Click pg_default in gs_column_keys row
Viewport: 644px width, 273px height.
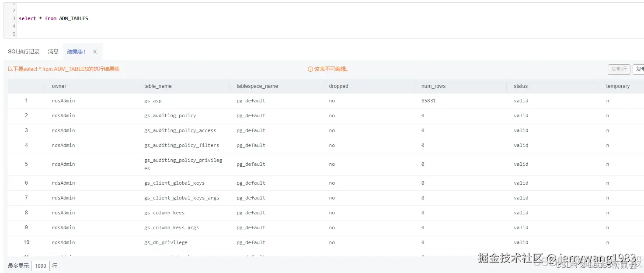click(x=251, y=213)
